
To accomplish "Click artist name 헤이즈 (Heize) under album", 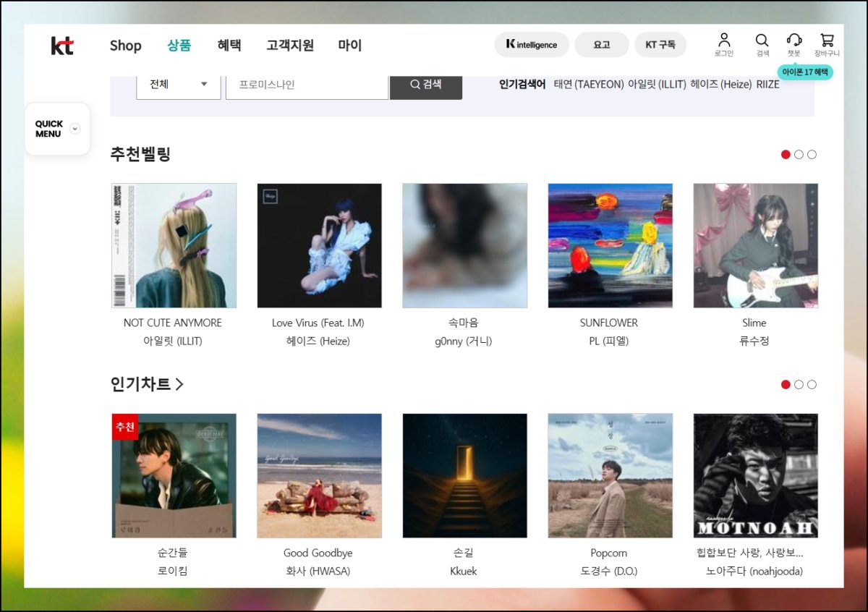I will (x=318, y=341).
